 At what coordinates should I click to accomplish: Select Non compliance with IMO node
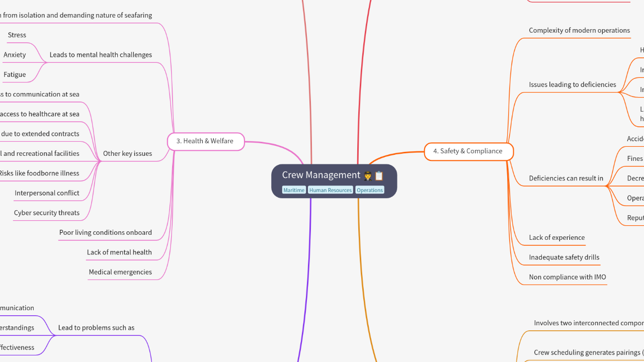pos(567,277)
